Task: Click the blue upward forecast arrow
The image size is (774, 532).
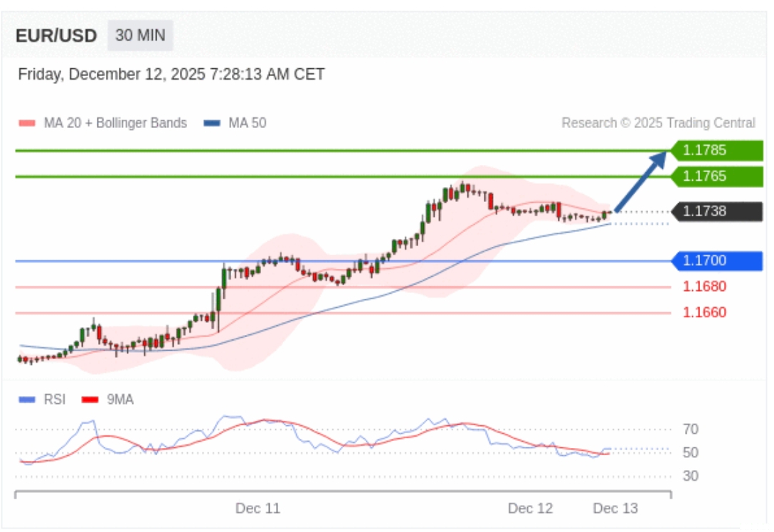Action: tap(642, 180)
